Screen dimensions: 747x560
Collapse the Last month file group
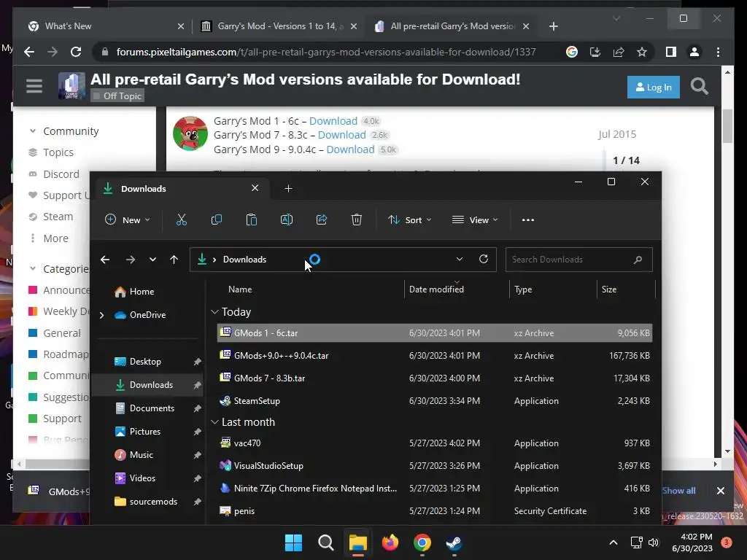click(x=215, y=422)
